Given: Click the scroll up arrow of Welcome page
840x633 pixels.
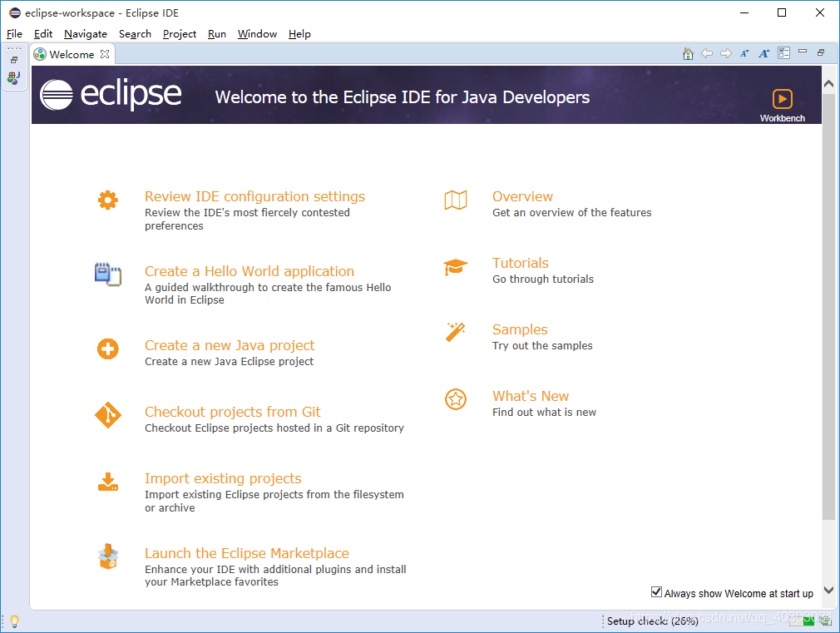Looking at the screenshot, I should point(828,84).
